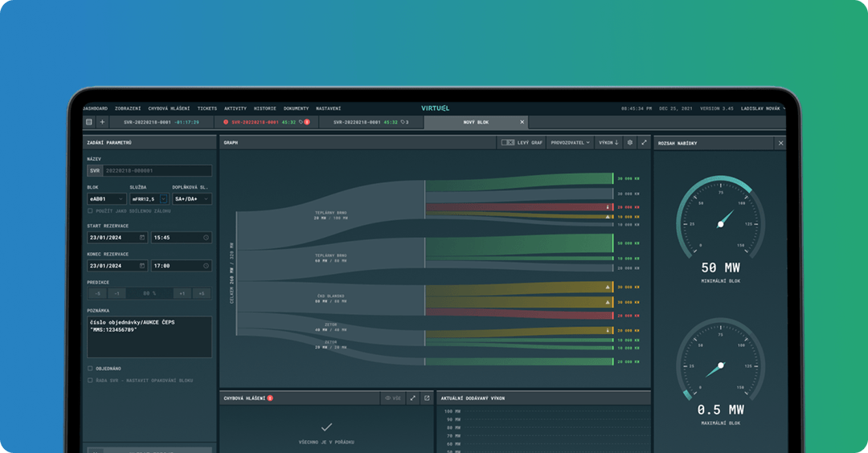This screenshot has height=453, width=868.
Task: Open Ladislav Novák user menu
Action: [x=762, y=109]
